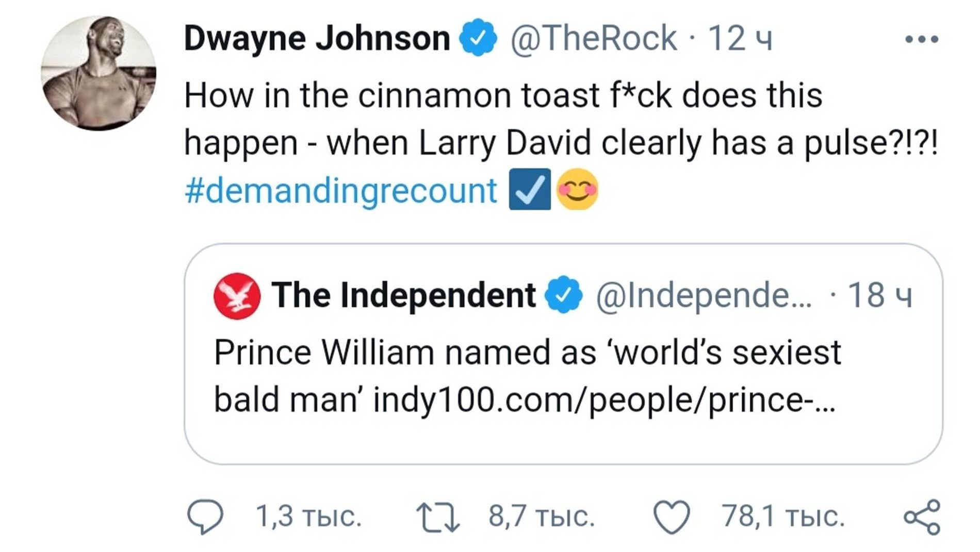
Task: Click the retweet arrows icon
Action: coord(438,517)
